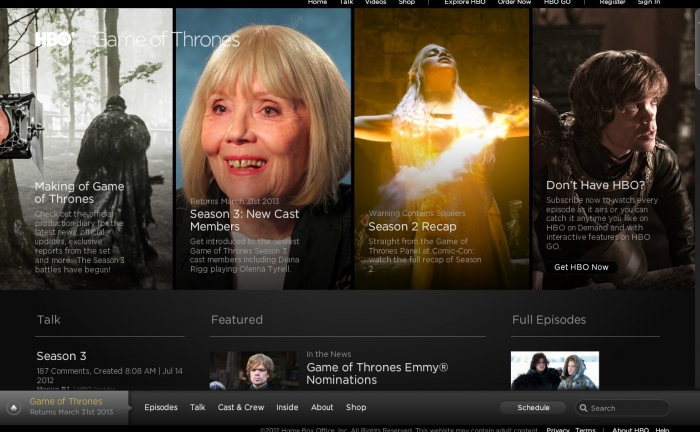The height and width of the screenshot is (432, 700).
Task: Open the Talk tab in the show bar
Action: (197, 407)
